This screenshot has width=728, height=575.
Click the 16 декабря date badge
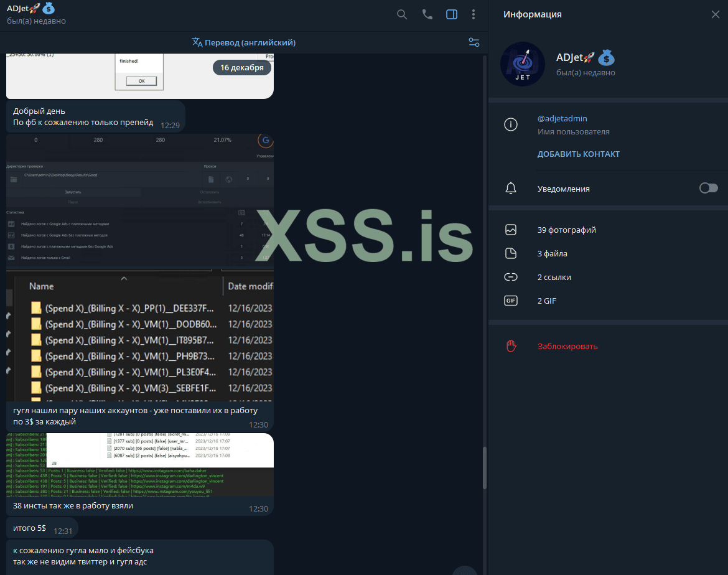[242, 67]
